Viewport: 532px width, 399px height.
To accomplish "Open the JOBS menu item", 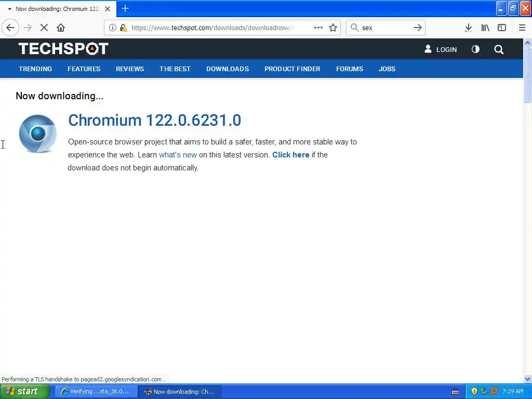I will coord(387,69).
